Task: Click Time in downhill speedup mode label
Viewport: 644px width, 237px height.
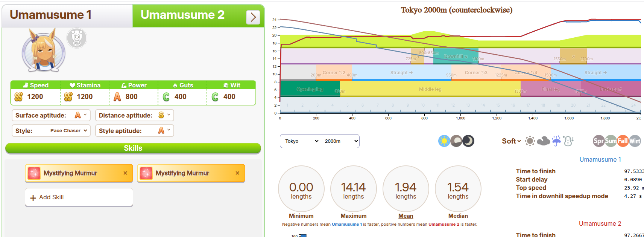Action: pos(562,196)
